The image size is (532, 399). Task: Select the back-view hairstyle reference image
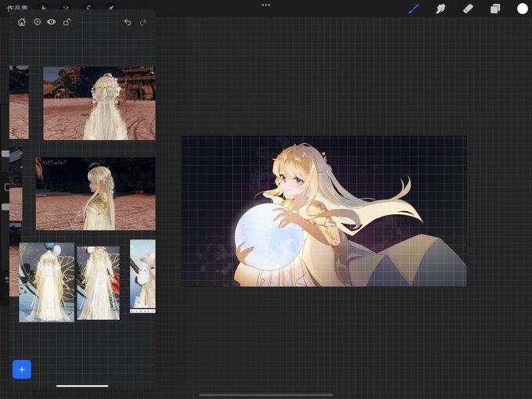click(99, 103)
